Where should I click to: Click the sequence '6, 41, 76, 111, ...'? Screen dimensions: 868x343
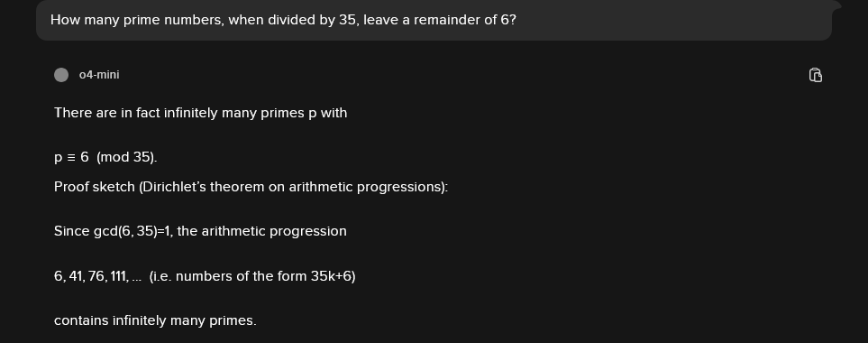pos(97,276)
